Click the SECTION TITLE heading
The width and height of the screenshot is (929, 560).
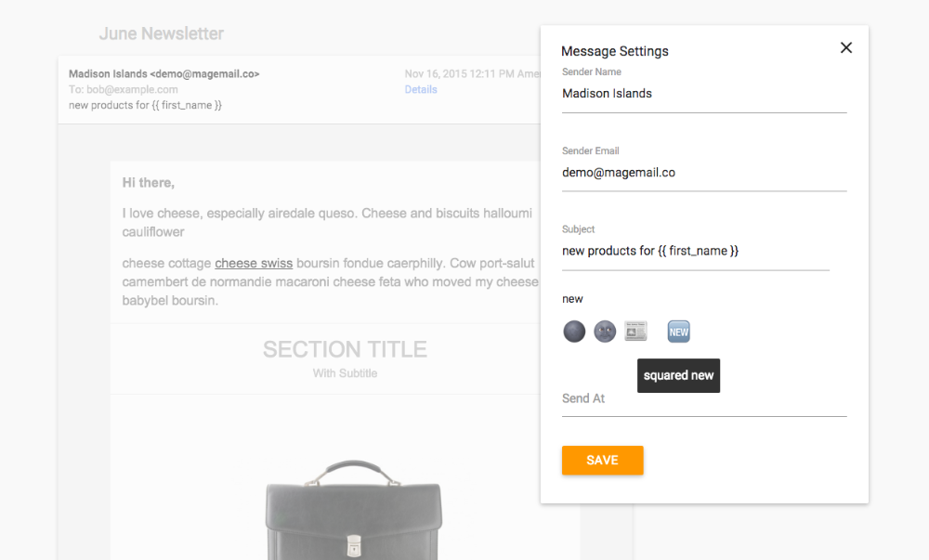click(x=345, y=350)
